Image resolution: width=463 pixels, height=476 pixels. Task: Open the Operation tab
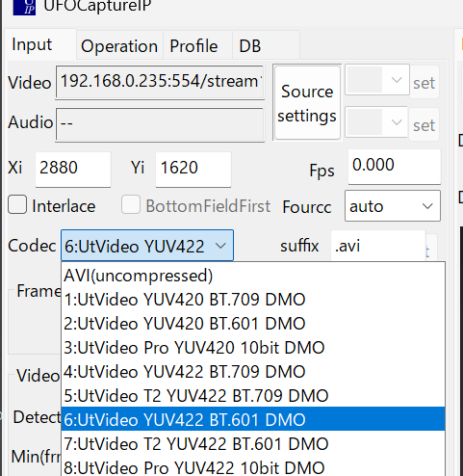pos(119,45)
